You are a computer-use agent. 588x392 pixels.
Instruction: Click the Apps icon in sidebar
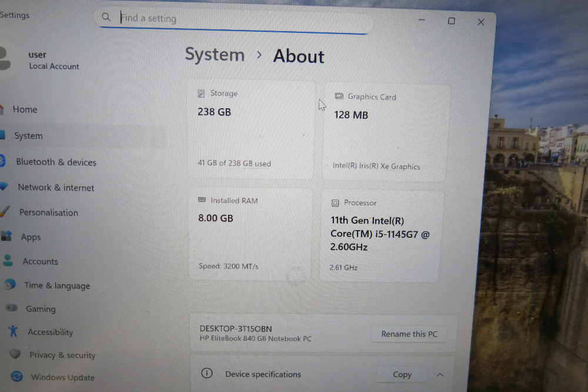pyautogui.click(x=6, y=236)
